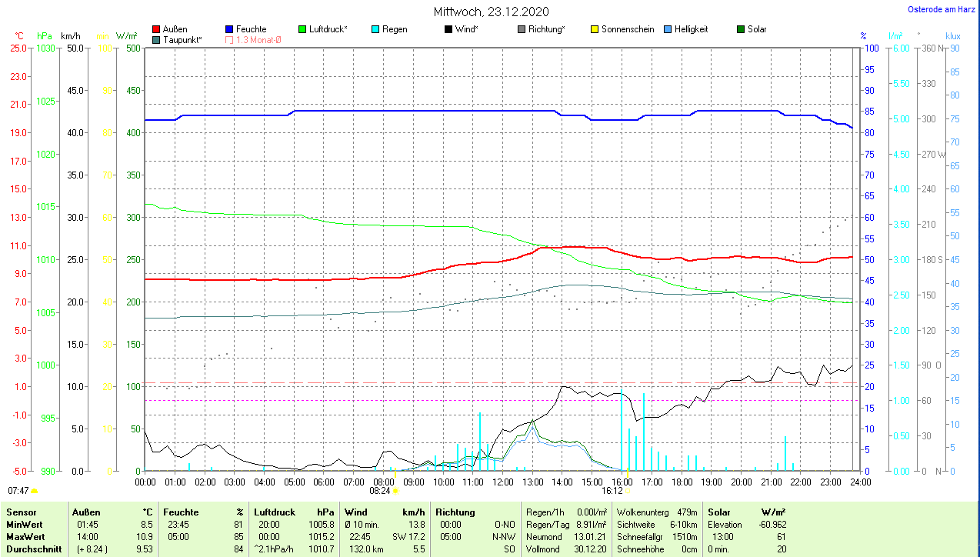Click the sunset marker at 16:12
Viewport: 980px width, 557px height.
point(628,490)
